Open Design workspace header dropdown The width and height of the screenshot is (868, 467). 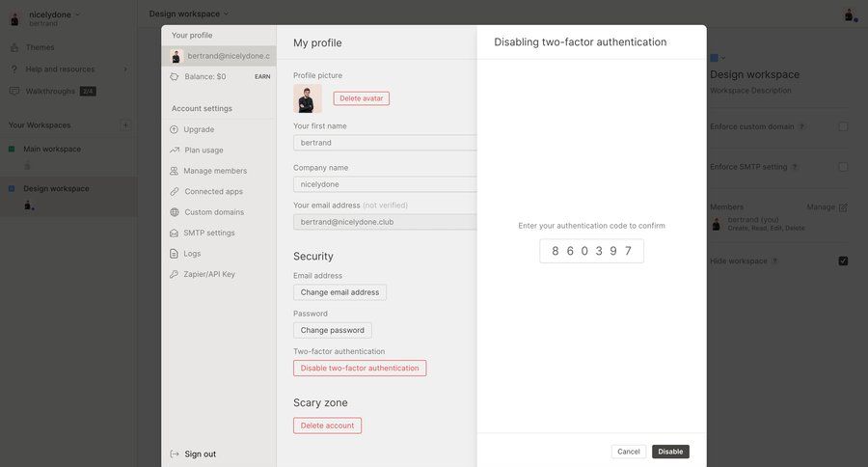226,14
